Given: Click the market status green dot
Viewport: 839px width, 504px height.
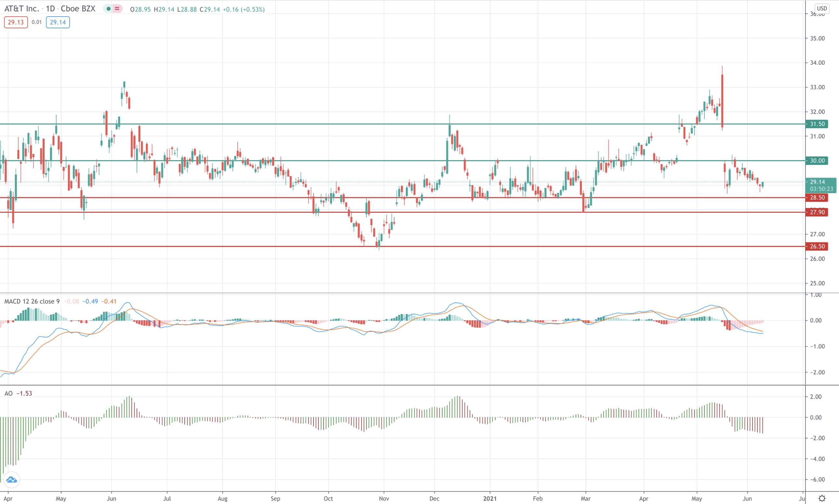Looking at the screenshot, I should tap(108, 9).
